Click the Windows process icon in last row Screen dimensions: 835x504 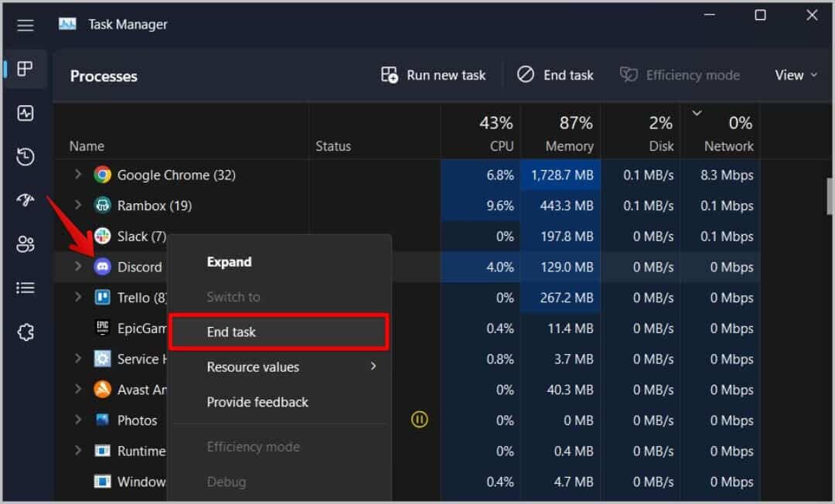102,481
